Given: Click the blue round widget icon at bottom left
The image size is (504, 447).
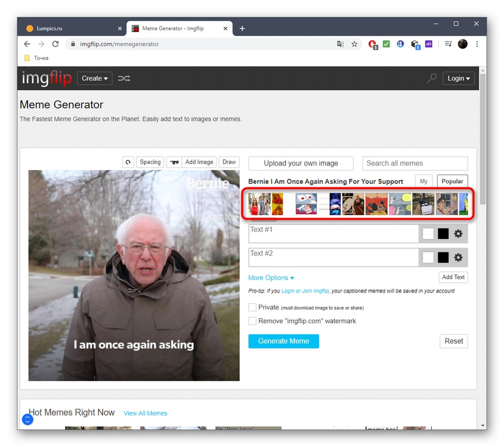Looking at the screenshot, I should tap(28, 419).
